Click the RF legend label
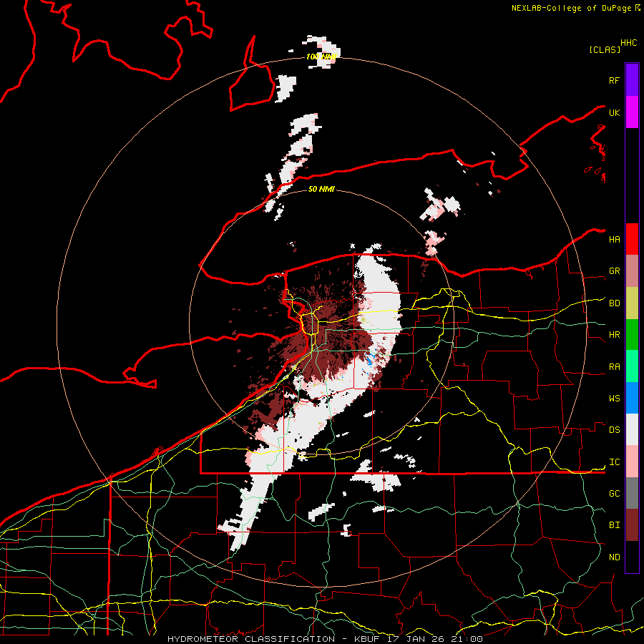Image resolution: width=644 pixels, height=644 pixels. click(x=614, y=80)
